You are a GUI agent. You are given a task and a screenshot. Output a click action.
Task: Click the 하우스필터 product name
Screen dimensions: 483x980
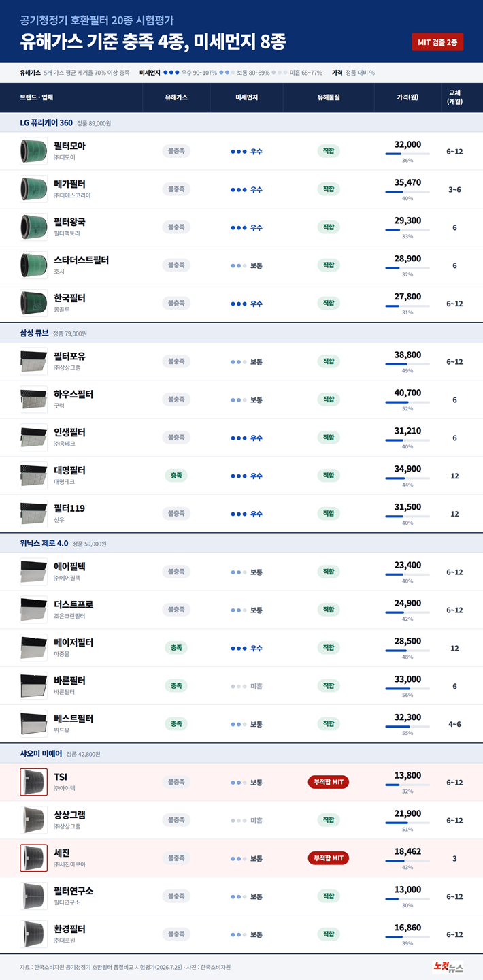tap(73, 394)
